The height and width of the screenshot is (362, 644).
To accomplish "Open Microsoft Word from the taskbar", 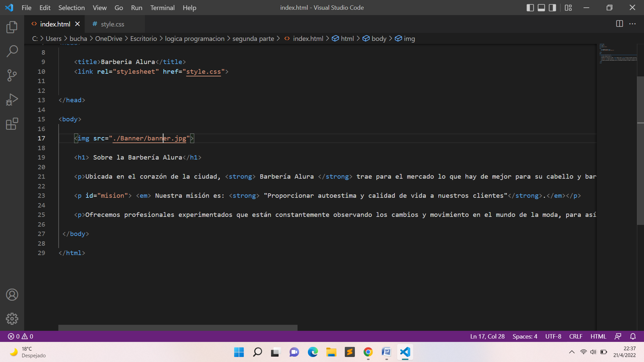I will [x=386, y=352].
